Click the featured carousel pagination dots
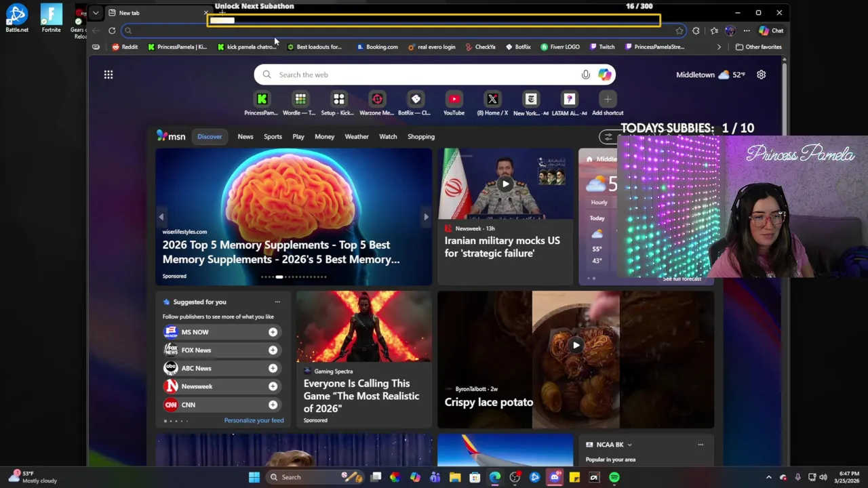Screen dimensions: 868x488 tap(294, 277)
